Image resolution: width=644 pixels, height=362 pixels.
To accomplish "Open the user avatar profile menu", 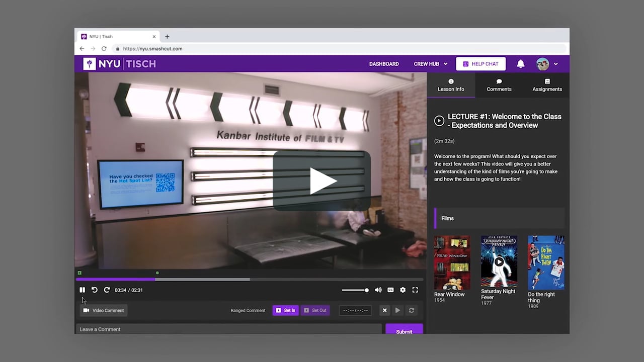I will (542, 64).
